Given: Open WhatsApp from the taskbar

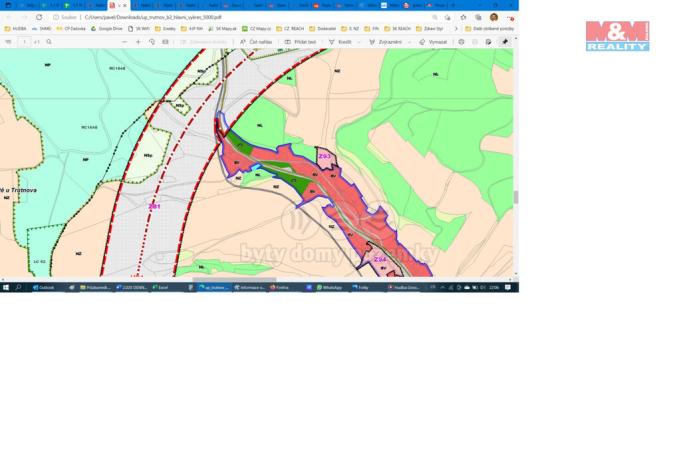Looking at the screenshot, I should pyautogui.click(x=328, y=287).
